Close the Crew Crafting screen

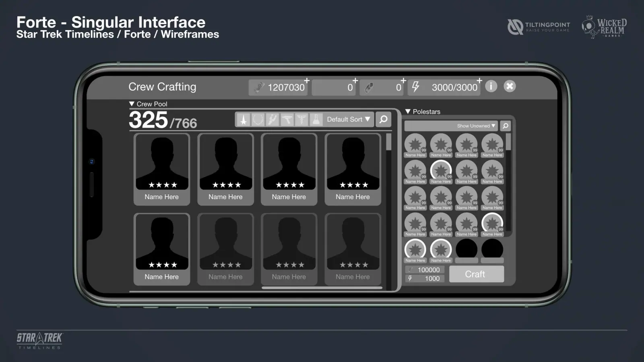510,86
